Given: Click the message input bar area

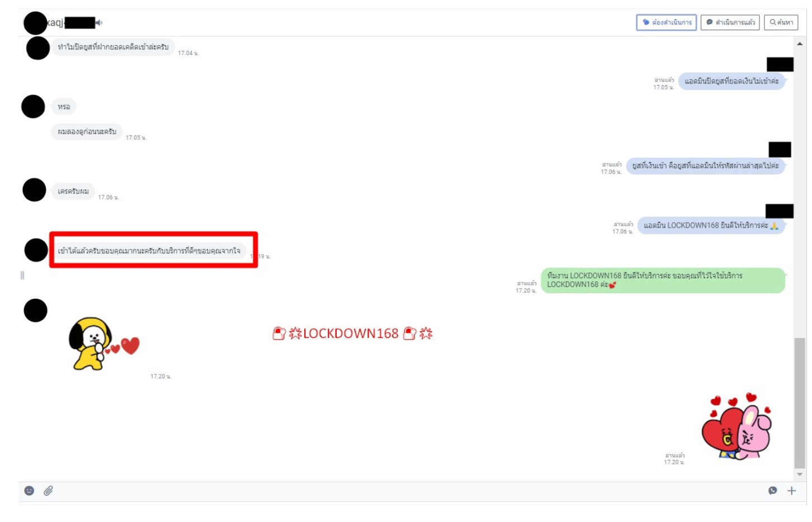Looking at the screenshot, I should [391, 491].
